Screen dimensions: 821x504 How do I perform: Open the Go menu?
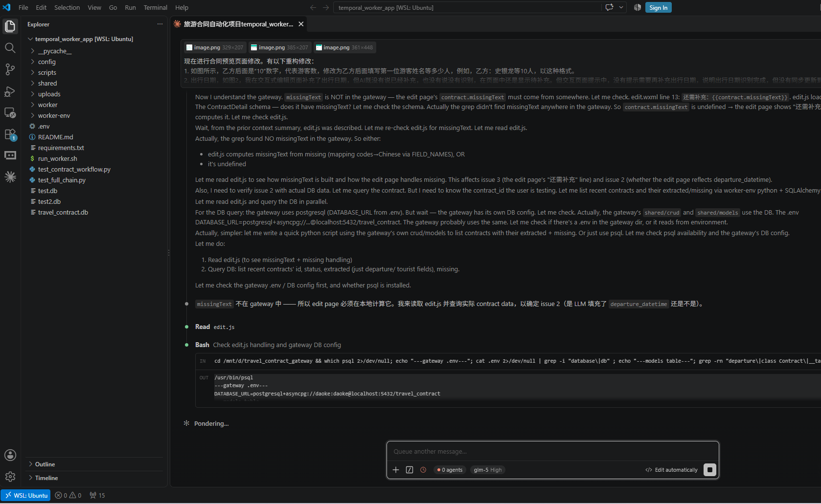tap(113, 7)
